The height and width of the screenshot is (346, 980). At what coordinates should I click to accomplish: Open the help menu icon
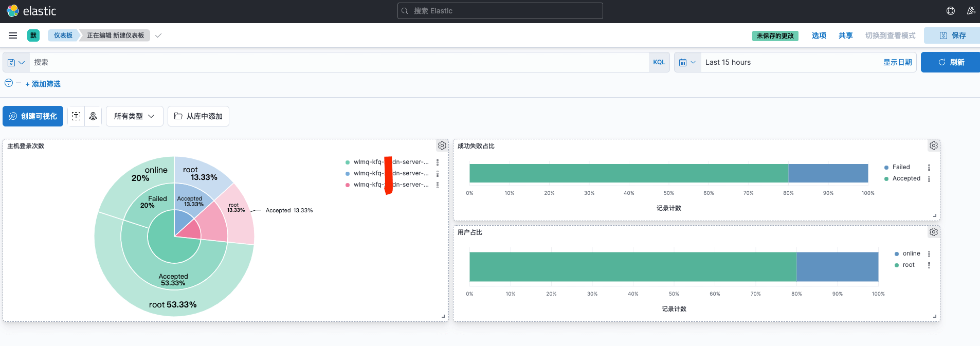pos(951,11)
